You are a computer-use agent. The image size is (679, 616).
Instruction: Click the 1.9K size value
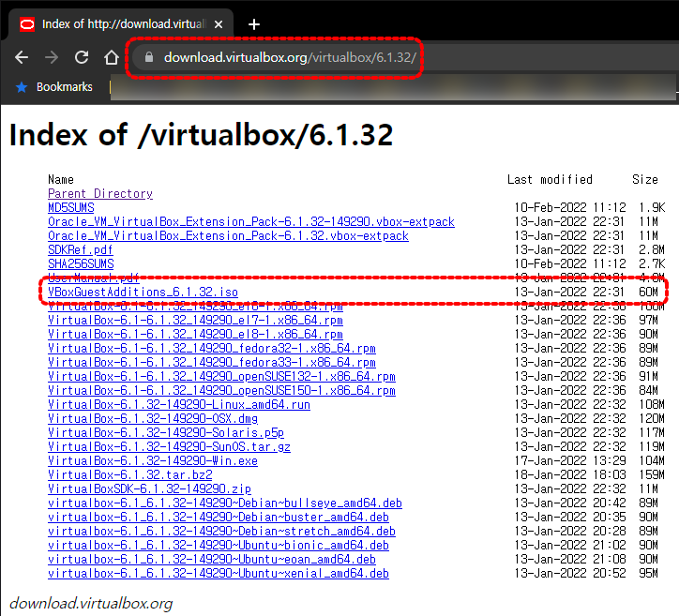click(652, 207)
